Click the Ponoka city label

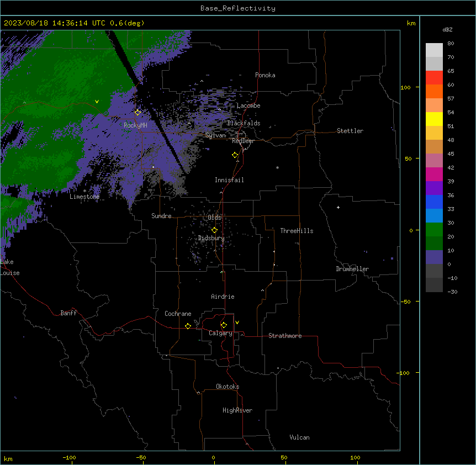click(265, 75)
